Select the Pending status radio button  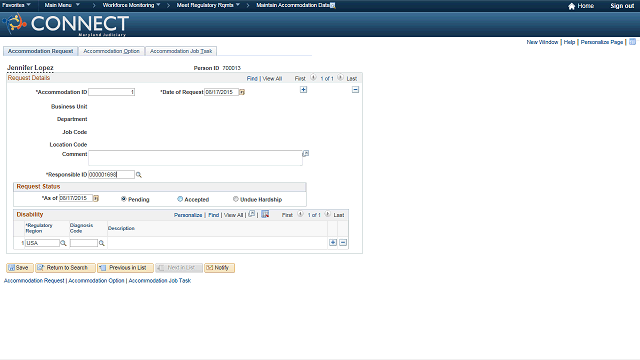[124, 199]
